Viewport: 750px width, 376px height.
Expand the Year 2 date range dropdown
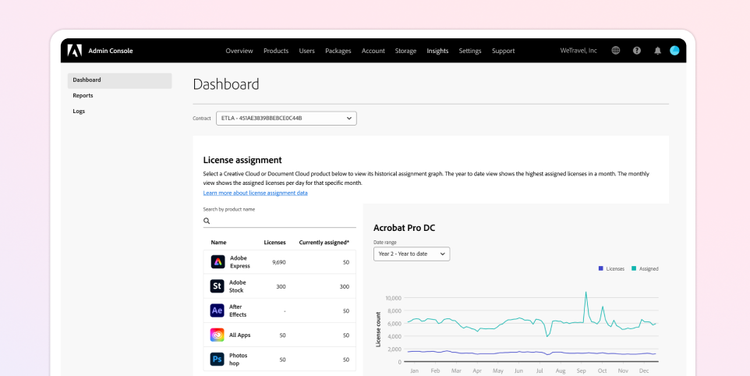tap(411, 254)
